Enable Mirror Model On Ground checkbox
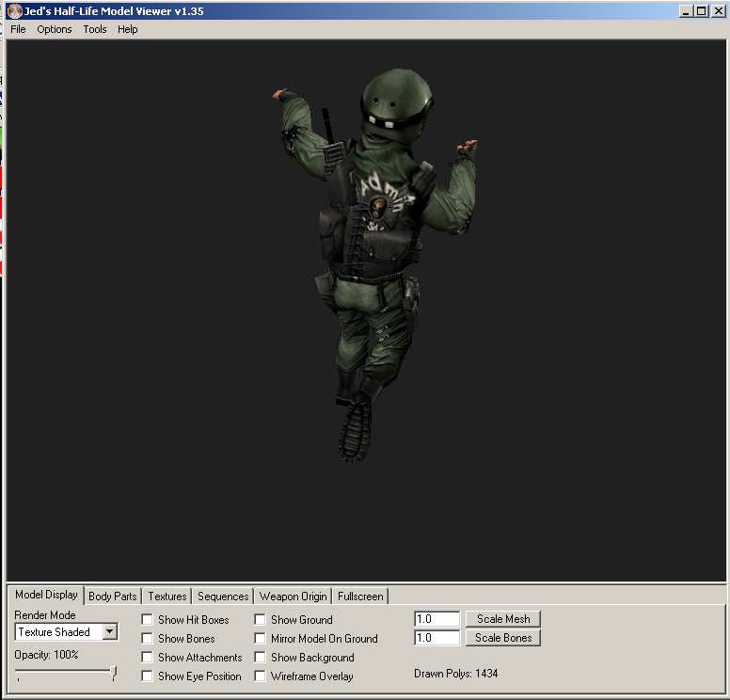The height and width of the screenshot is (700, 730). (260, 638)
